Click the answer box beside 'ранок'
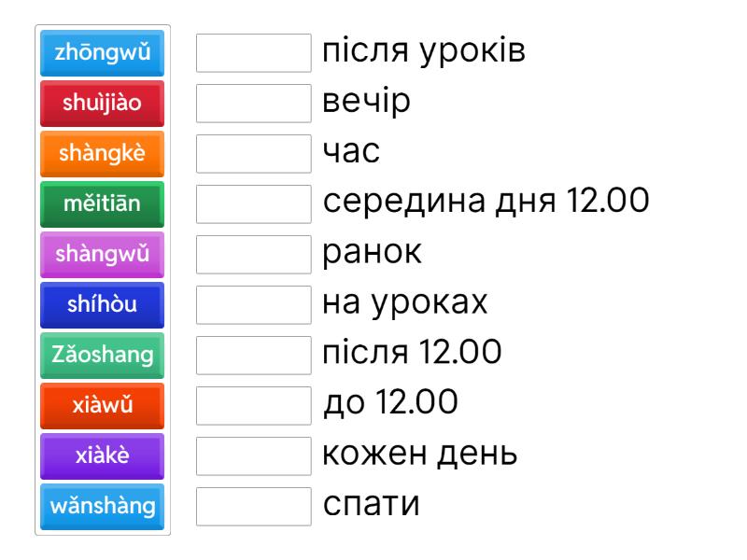Image resolution: width=747 pixels, height=560 pixels. click(x=254, y=255)
